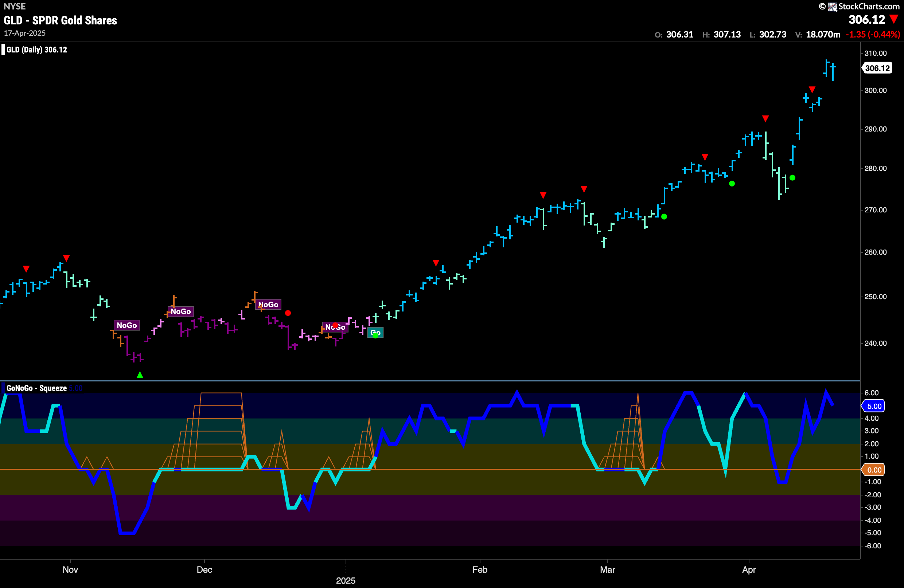This screenshot has height=588, width=904.
Task: Click the red triangle marker near 300.00
Action: [812, 90]
